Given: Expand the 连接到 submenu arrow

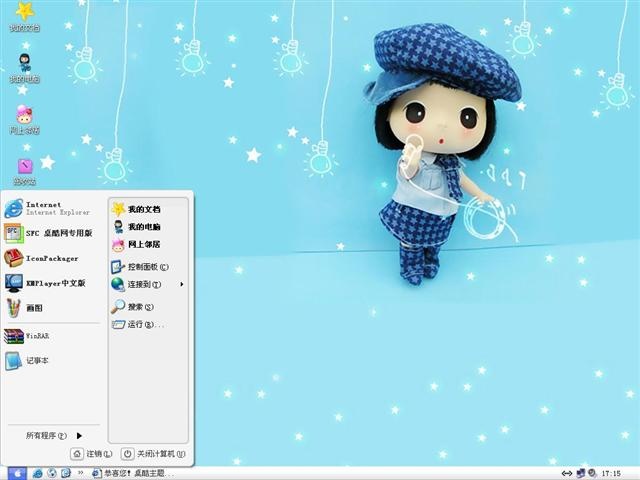Looking at the screenshot, I should pos(182,284).
